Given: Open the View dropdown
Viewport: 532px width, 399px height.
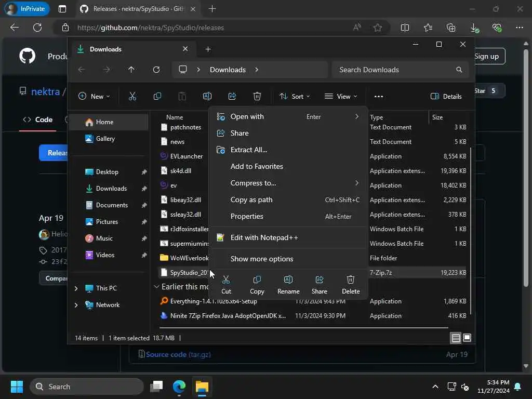Looking at the screenshot, I should (x=341, y=96).
